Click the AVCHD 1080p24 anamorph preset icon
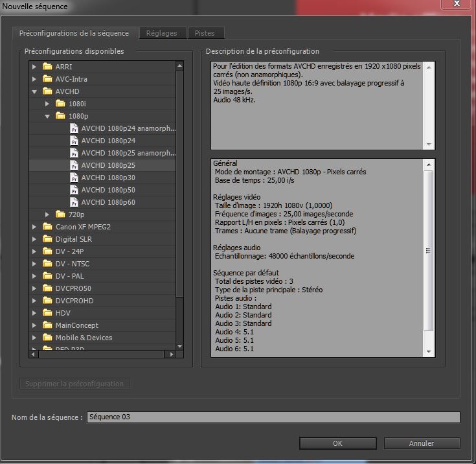Image resolution: width=476 pixels, height=464 pixels. 74,128
